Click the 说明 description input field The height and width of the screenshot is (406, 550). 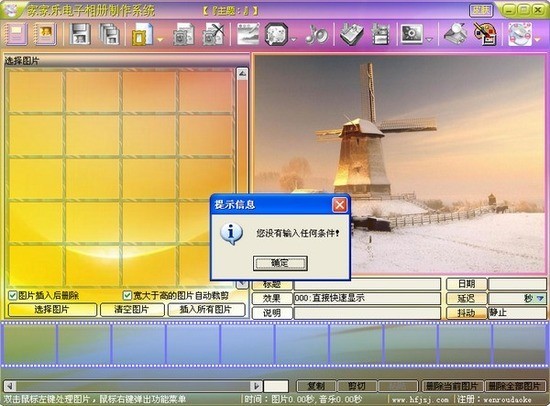click(367, 313)
